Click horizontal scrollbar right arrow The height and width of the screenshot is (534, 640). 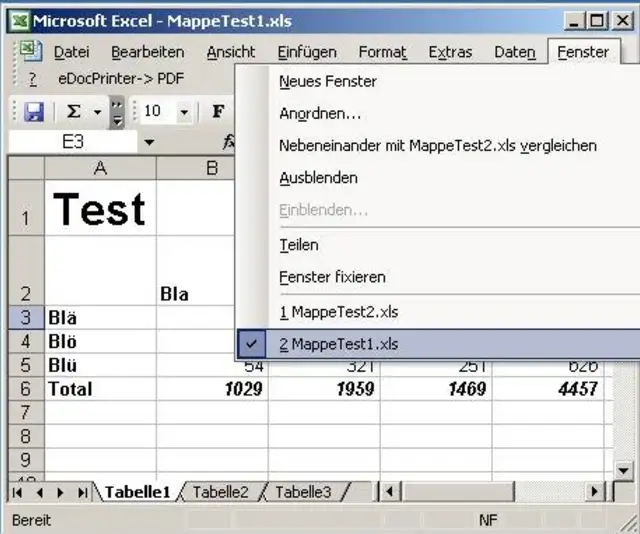[x=595, y=492]
